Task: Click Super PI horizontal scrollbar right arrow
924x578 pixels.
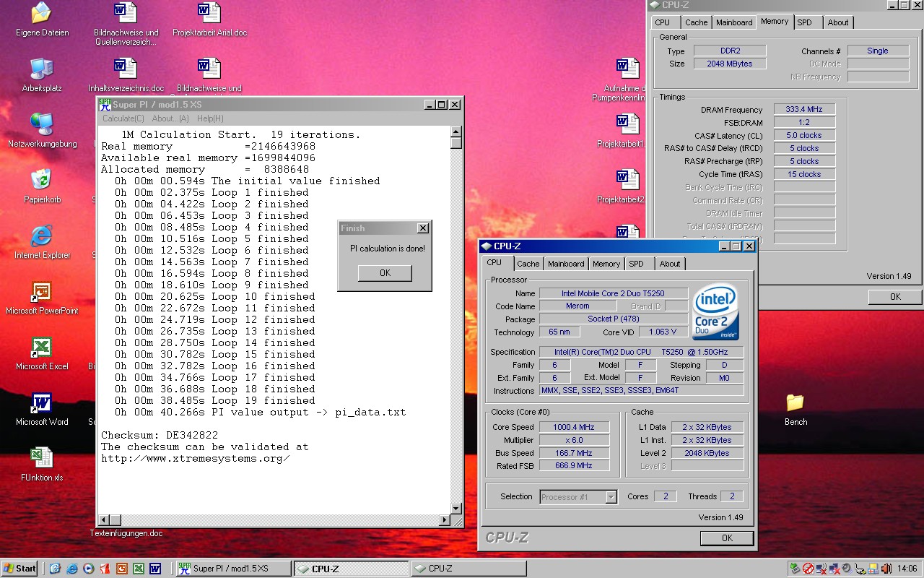Action: 445,520
